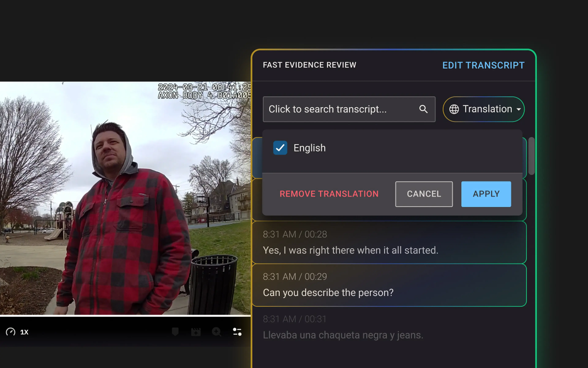This screenshot has height=368, width=588.
Task: Click the zoom-in magnifier icon under video
Action: click(x=216, y=332)
